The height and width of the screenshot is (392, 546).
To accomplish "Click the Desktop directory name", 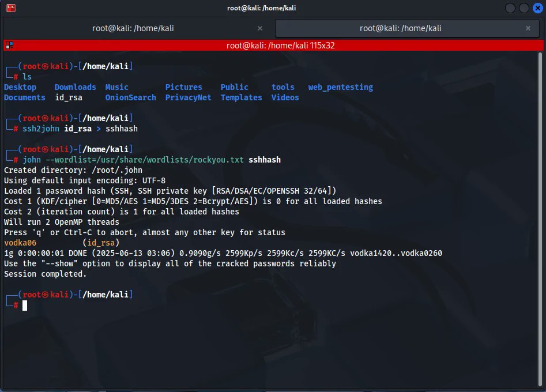I will [20, 87].
